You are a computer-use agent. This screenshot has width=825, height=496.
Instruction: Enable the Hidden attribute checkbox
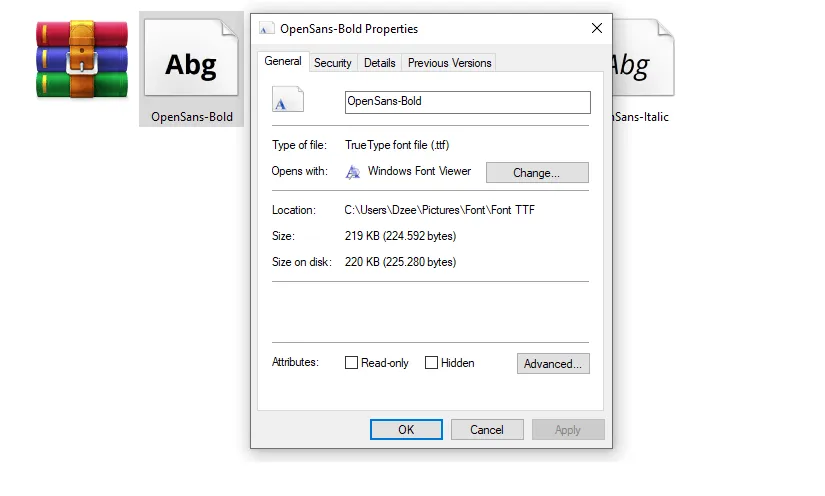[x=431, y=363]
